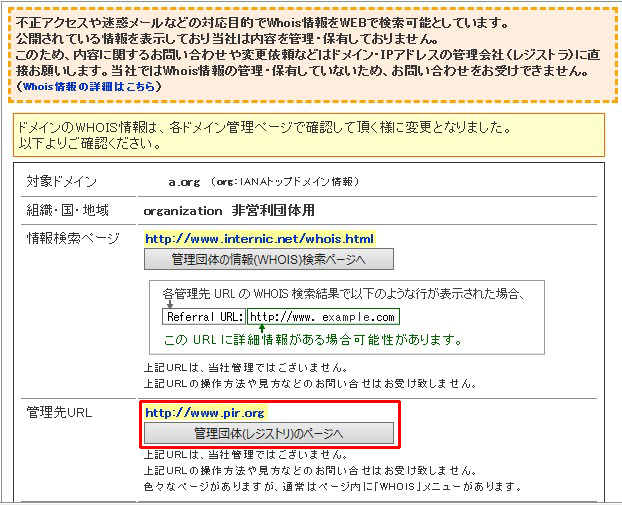
Task: Open the http://www.pir.org link
Action: 205,412
